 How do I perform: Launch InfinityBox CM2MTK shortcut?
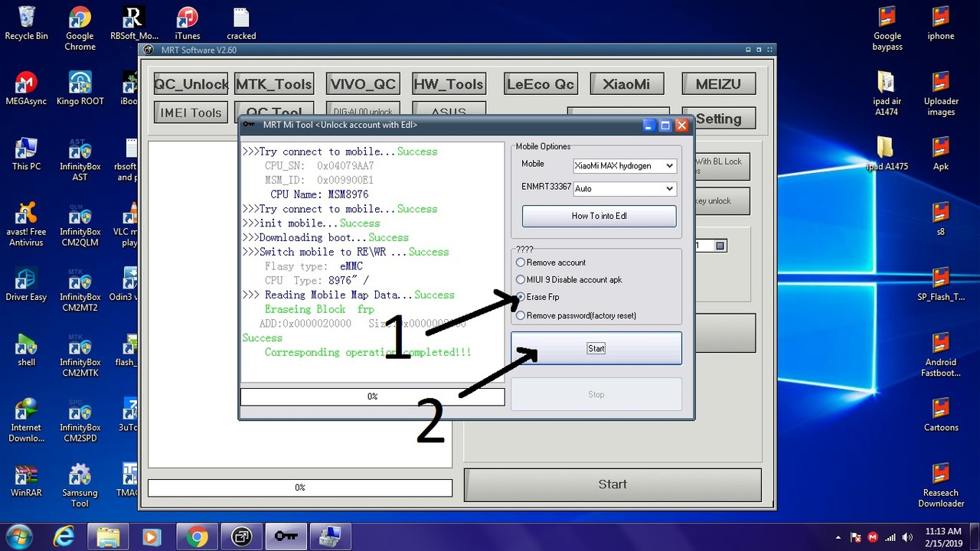[80, 355]
